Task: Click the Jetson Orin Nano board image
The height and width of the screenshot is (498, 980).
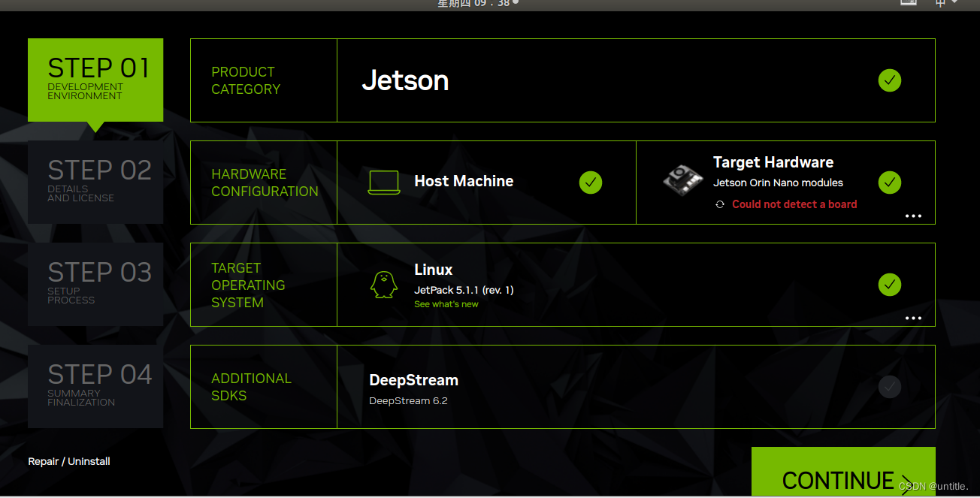Action: (x=683, y=180)
